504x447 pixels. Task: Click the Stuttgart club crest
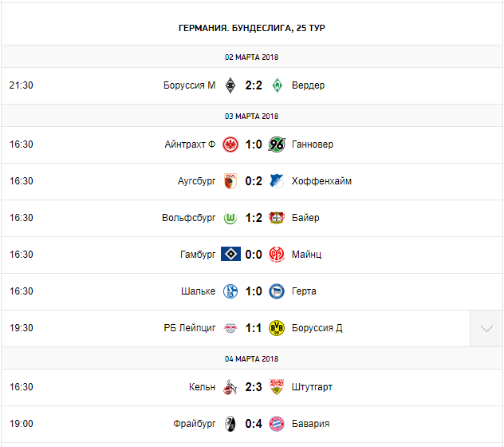tap(277, 387)
